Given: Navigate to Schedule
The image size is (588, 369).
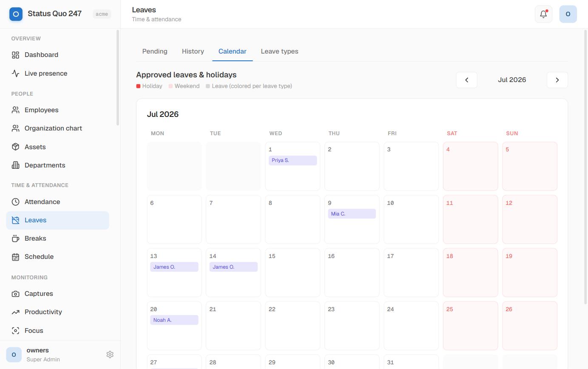Looking at the screenshot, I should 58,257.
